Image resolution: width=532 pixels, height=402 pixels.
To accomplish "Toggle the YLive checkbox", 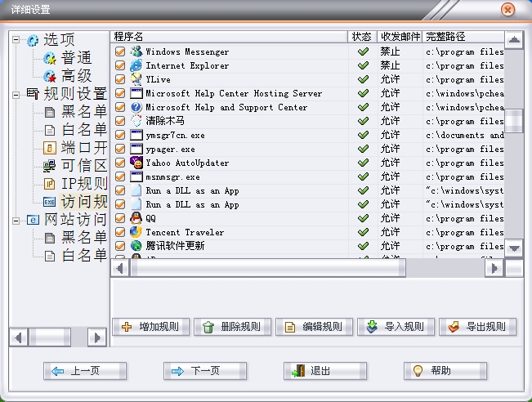I will point(120,79).
